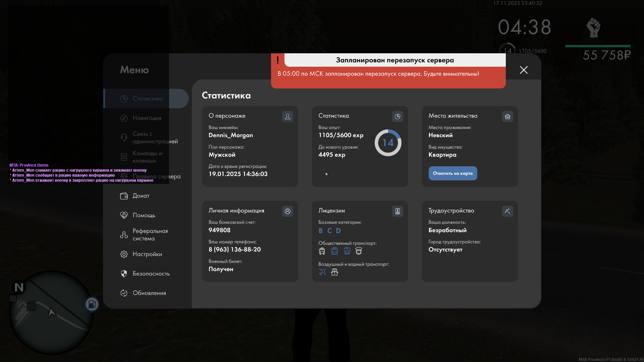Click the tools icon in the Трудоустройство card
Image resolution: width=644 pixels, height=362 pixels.
507,211
